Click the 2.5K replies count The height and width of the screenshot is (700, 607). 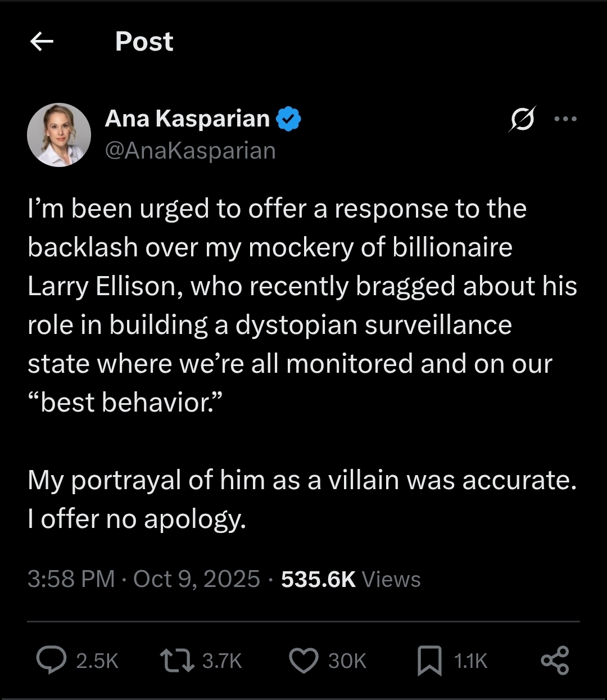click(97, 661)
